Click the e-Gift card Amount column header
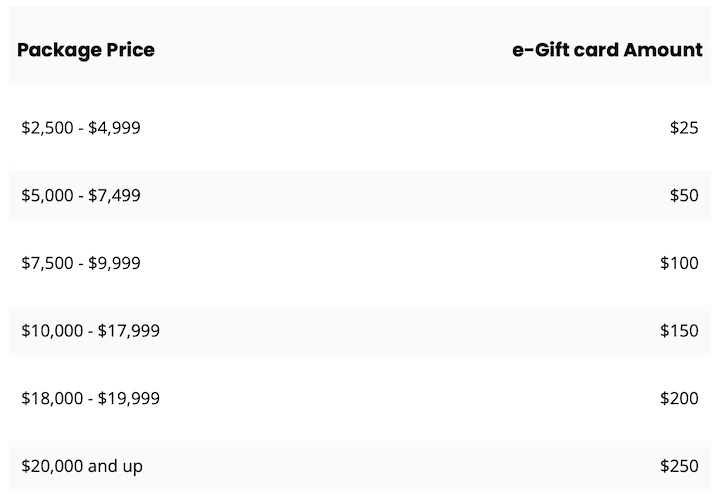 click(607, 49)
